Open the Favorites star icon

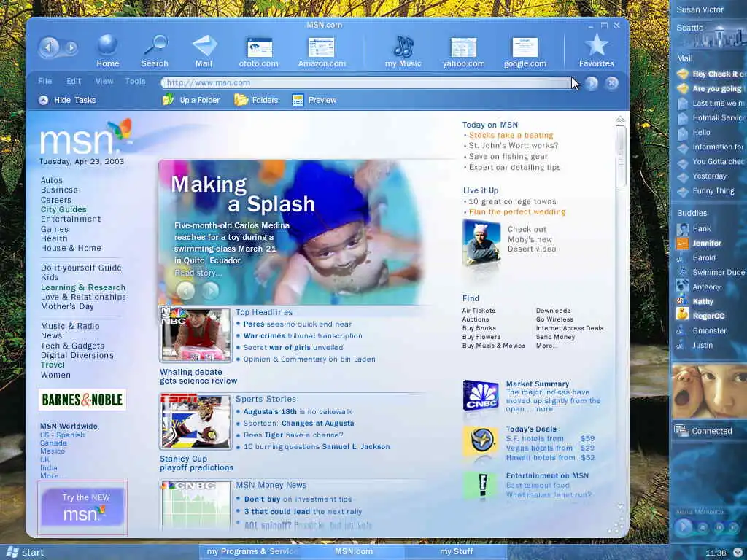[x=597, y=45]
